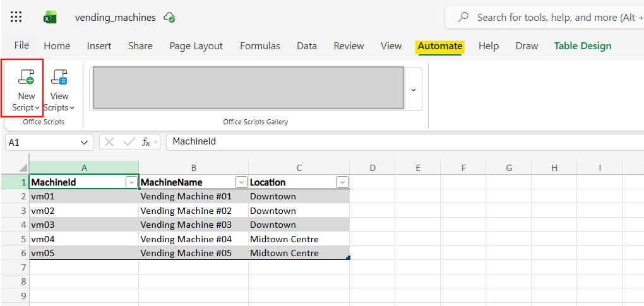
Task: Switch to the View tab
Action: [391, 46]
